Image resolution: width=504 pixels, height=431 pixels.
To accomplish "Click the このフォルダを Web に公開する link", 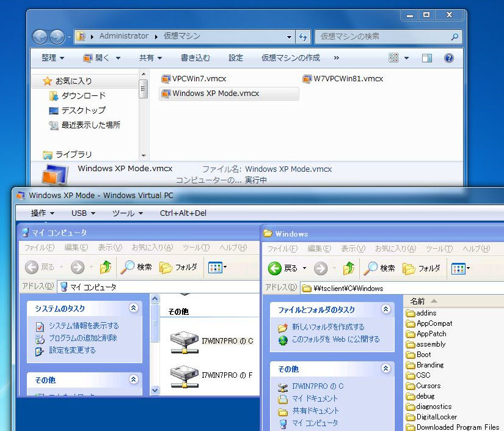I will 336,339.
